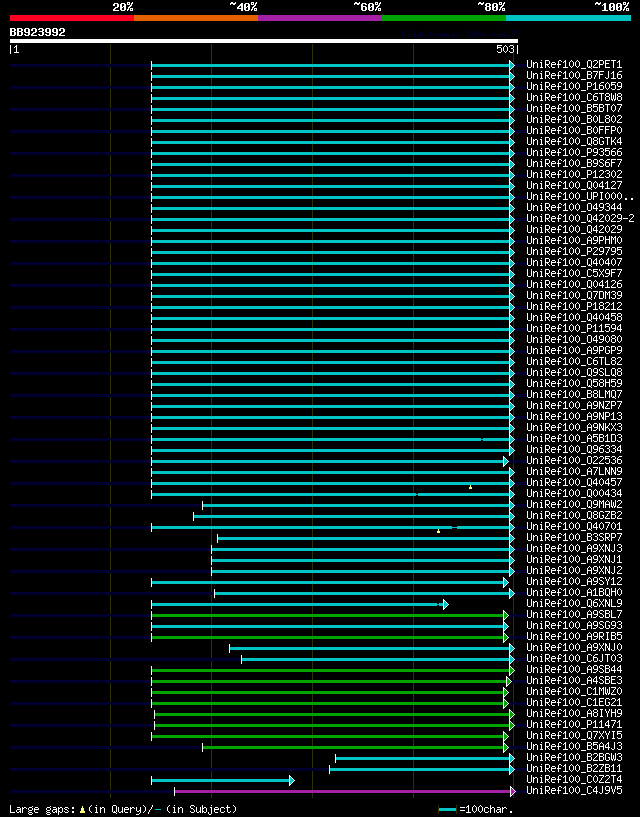Image resolution: width=640 pixels, height=817 pixels.
Task: Click label UniRef100_C0Z2T4
Action: (x=574, y=779)
